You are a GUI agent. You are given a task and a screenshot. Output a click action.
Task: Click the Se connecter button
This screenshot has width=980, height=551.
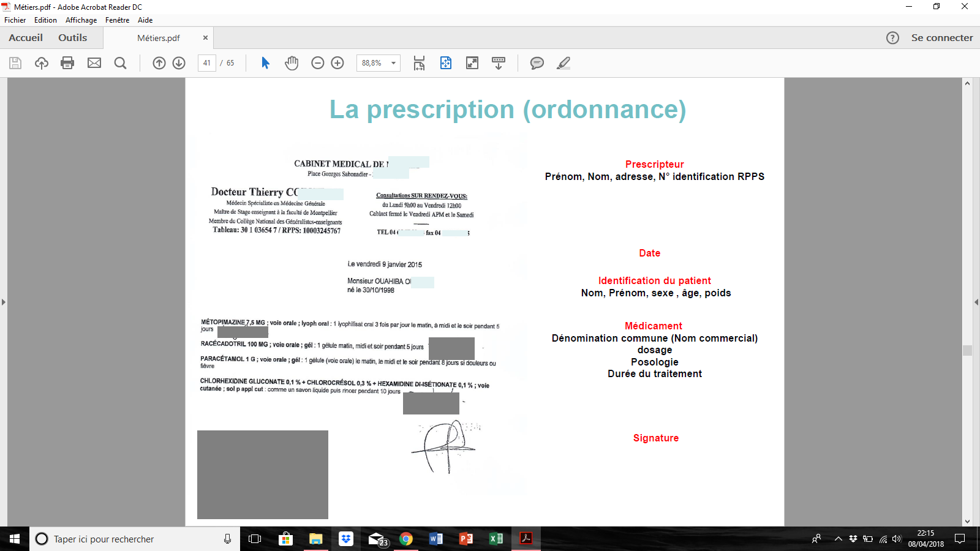[x=941, y=38]
